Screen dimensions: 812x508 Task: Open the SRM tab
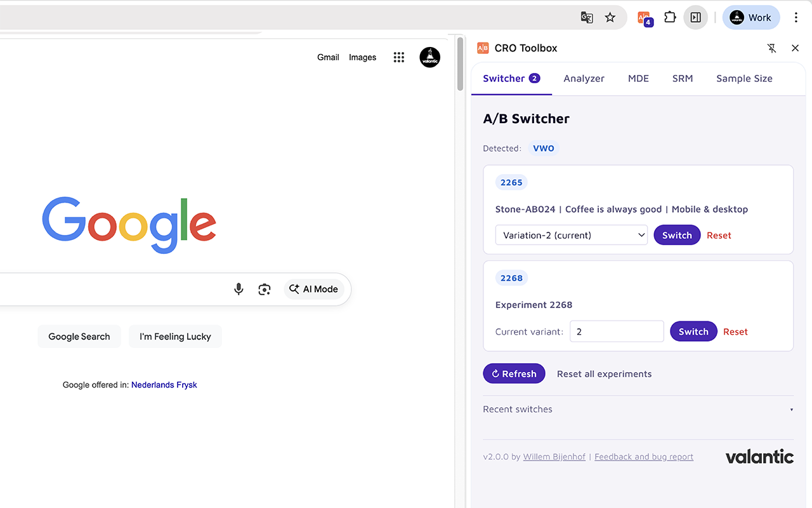tap(683, 79)
